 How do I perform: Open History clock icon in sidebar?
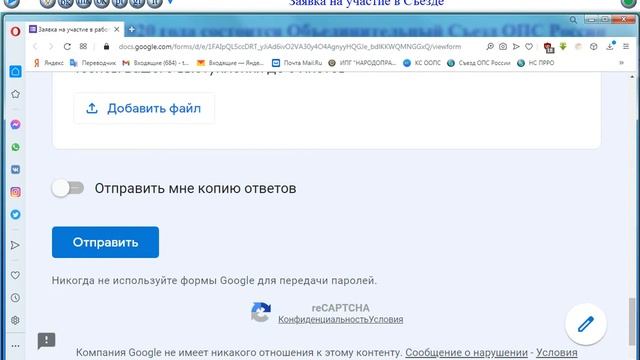pos(15,298)
